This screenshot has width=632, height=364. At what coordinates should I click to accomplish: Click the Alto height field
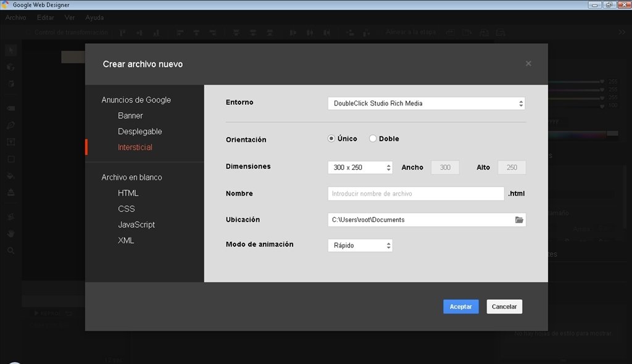click(x=512, y=167)
